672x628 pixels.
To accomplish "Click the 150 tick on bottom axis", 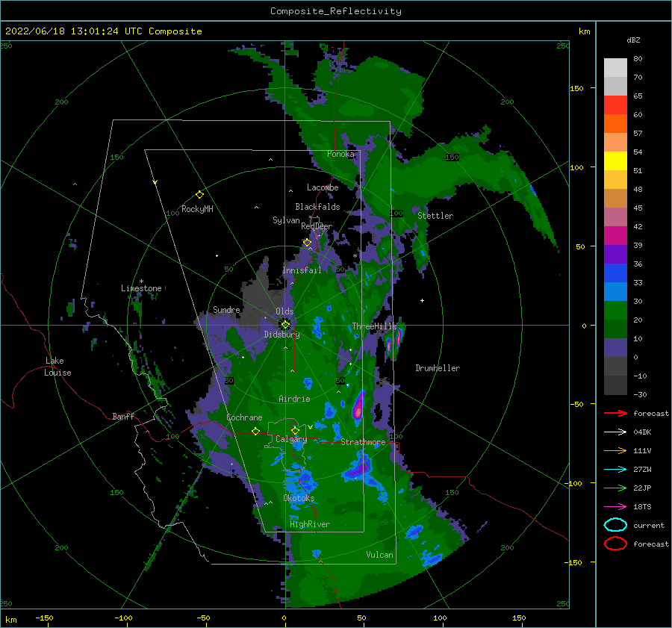I will pos(519,618).
